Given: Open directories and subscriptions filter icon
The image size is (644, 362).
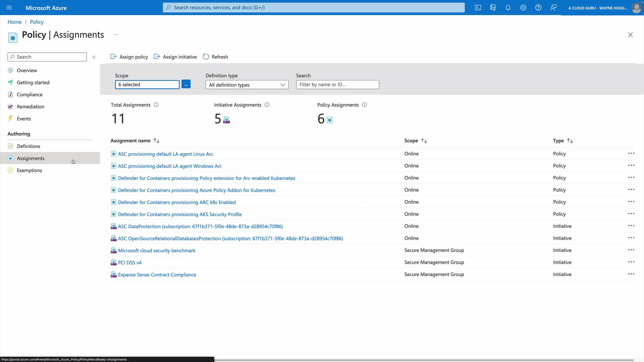Looking at the screenshot, I should coord(493,8).
